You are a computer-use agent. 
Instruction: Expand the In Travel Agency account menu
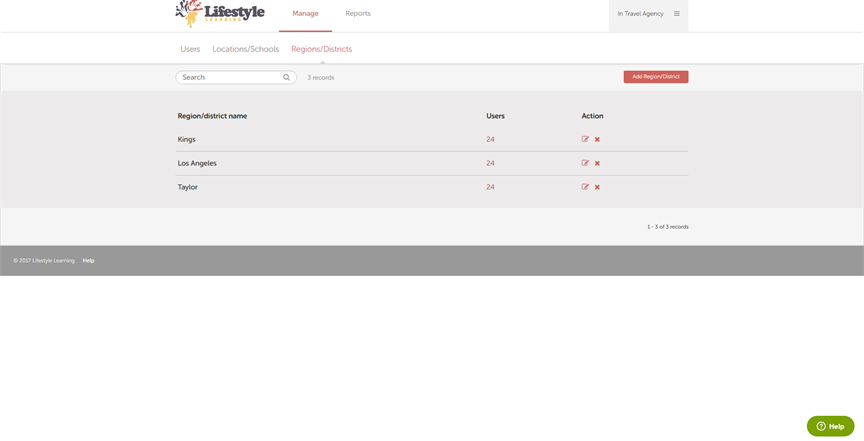pyautogui.click(x=640, y=14)
